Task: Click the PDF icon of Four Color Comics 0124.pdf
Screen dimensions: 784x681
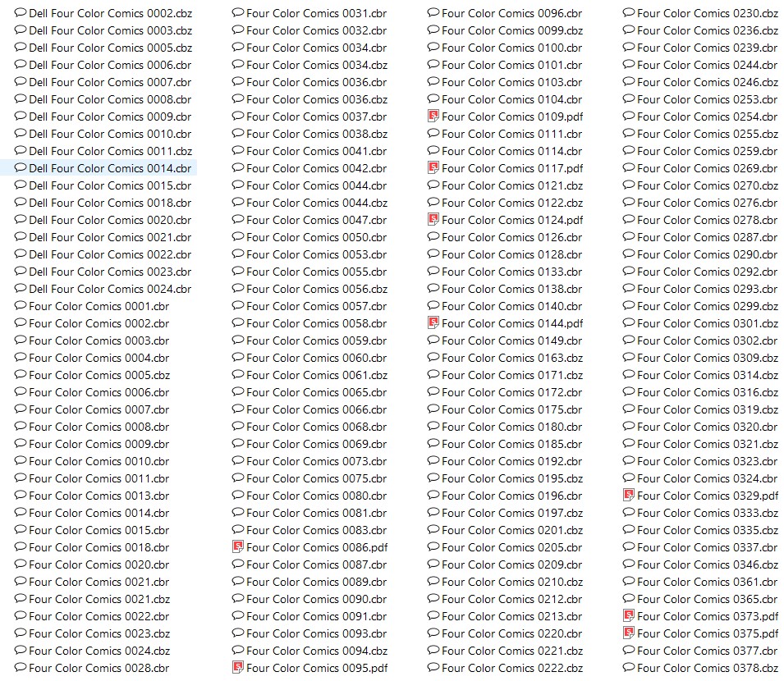Action: point(433,219)
